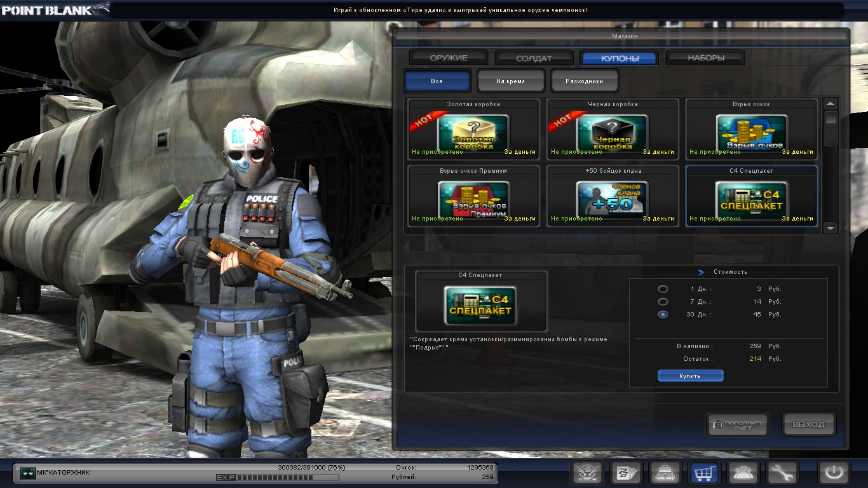868x488 pixels.
Task: Click the blue arrow beside Стоимость
Action: [701, 273]
